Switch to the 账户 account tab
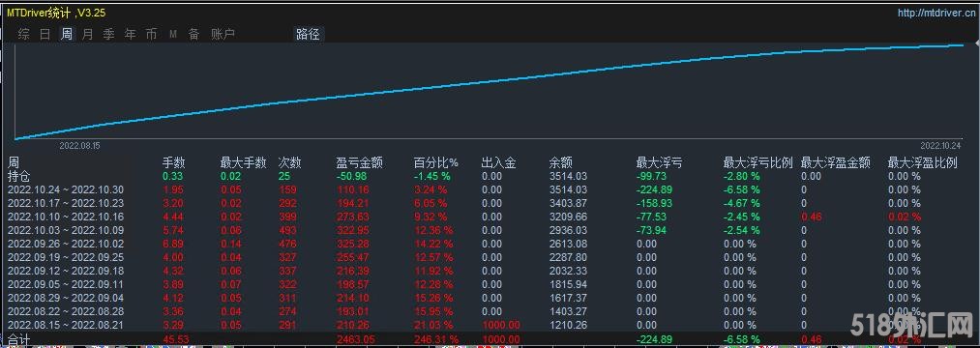The image size is (980, 348). coord(223,35)
